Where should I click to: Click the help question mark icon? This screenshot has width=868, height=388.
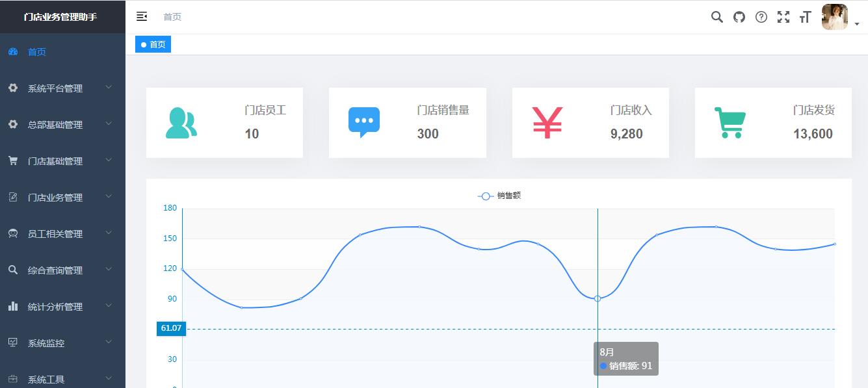click(x=761, y=17)
